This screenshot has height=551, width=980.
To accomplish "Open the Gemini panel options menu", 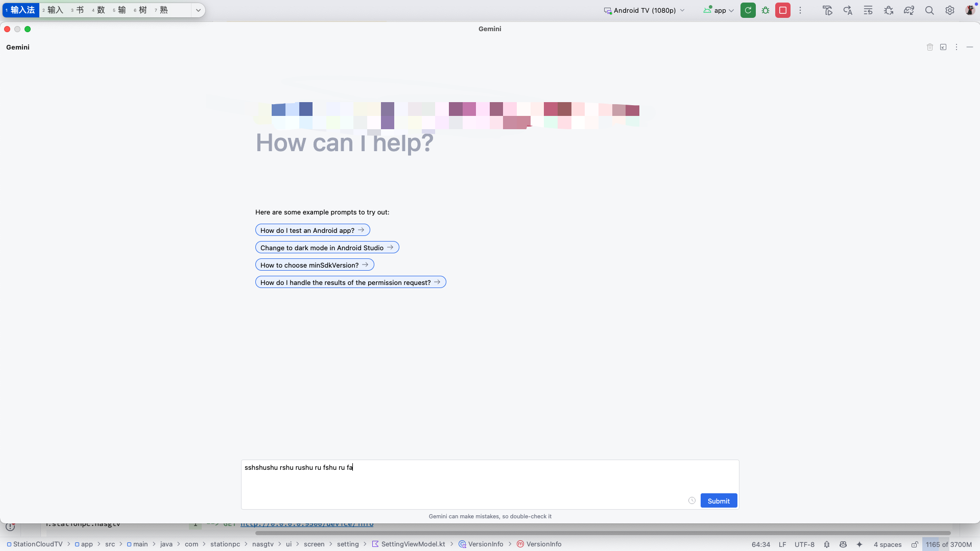I will pyautogui.click(x=956, y=47).
